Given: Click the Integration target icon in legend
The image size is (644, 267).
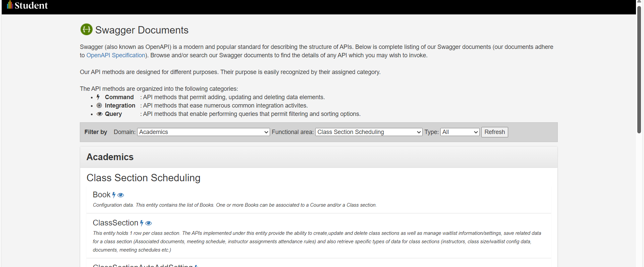Looking at the screenshot, I should (x=99, y=106).
